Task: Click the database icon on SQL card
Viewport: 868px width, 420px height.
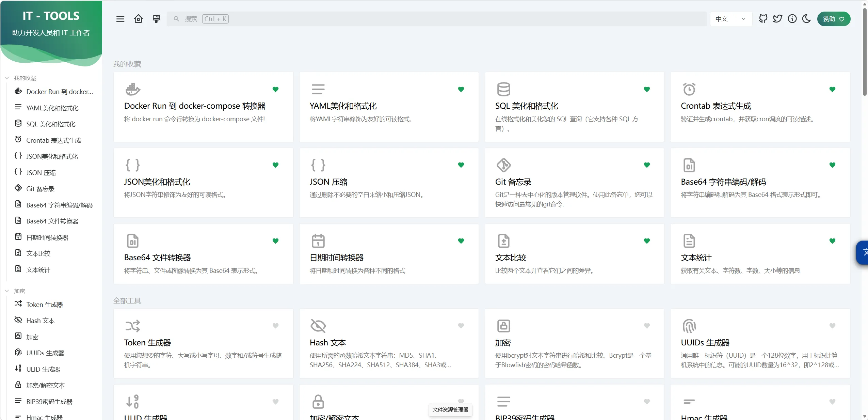Action: [x=504, y=89]
